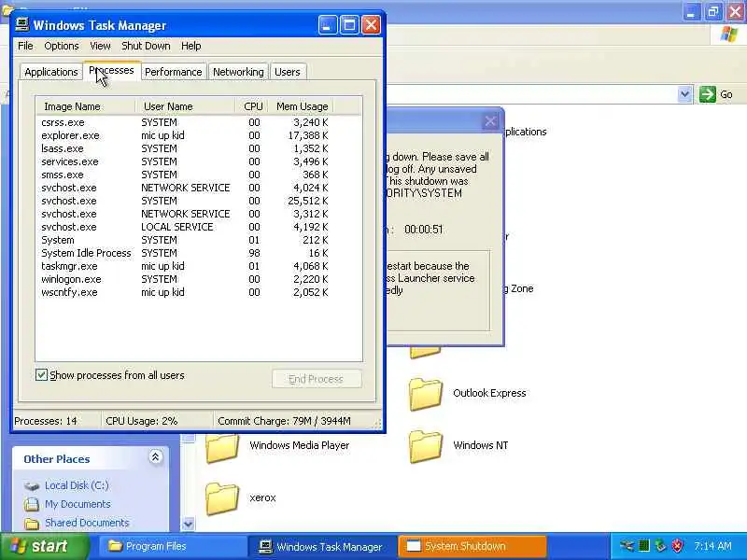Select the taskmgr.exe process row
Viewport: 747px width, 560px height.
(x=185, y=266)
